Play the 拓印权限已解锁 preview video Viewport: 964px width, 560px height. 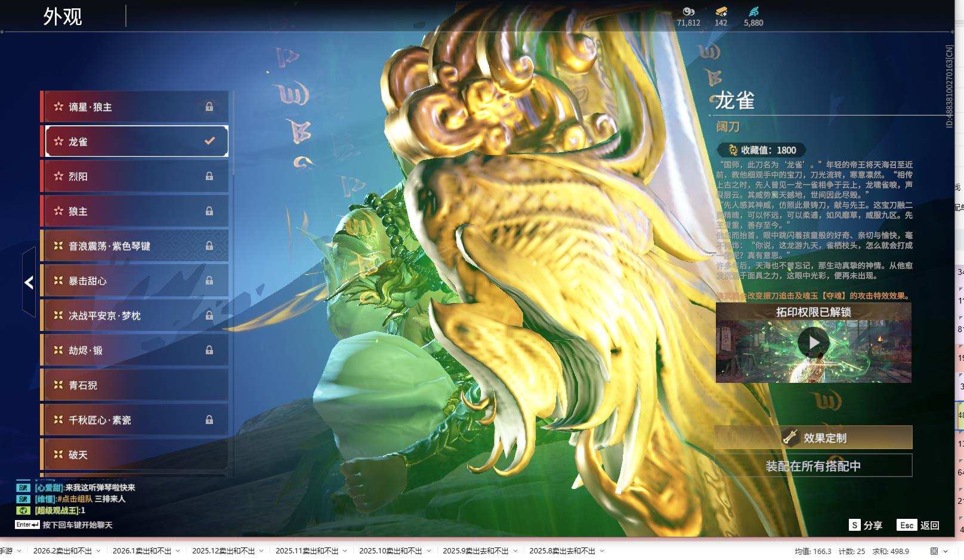click(814, 341)
